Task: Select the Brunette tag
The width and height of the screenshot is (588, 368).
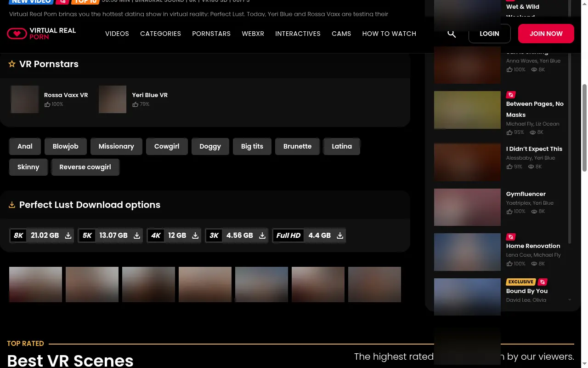Action: point(297,146)
